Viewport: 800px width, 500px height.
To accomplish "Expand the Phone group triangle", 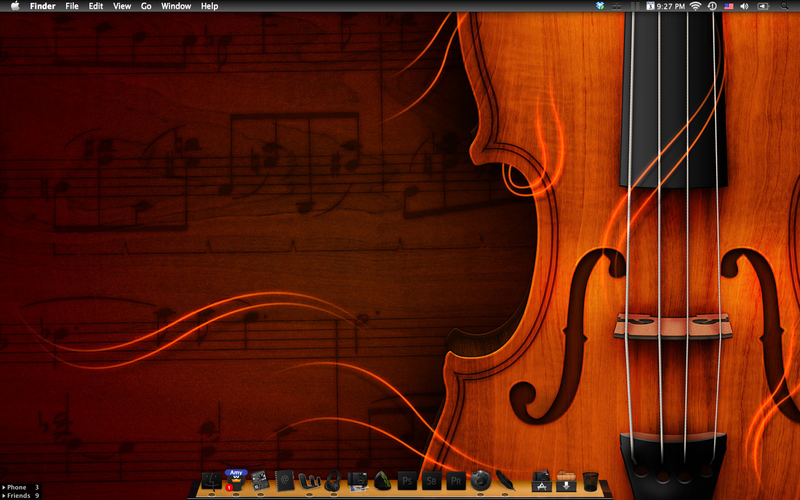I will pos(3,487).
